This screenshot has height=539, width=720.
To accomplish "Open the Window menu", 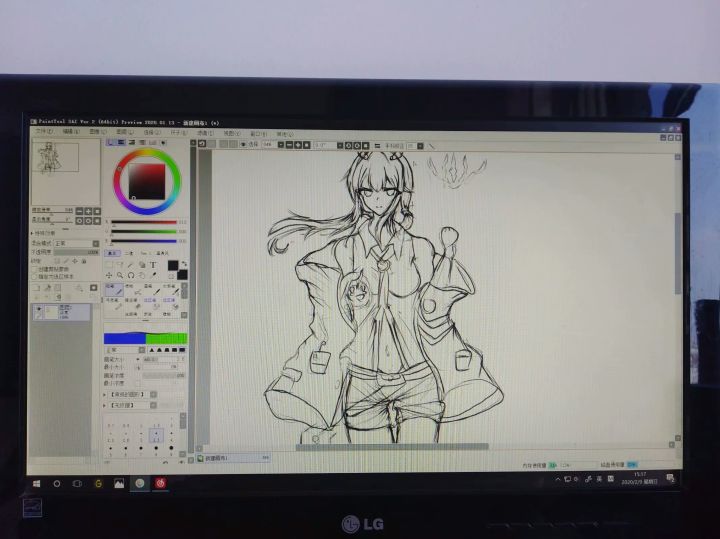I will coord(258,134).
